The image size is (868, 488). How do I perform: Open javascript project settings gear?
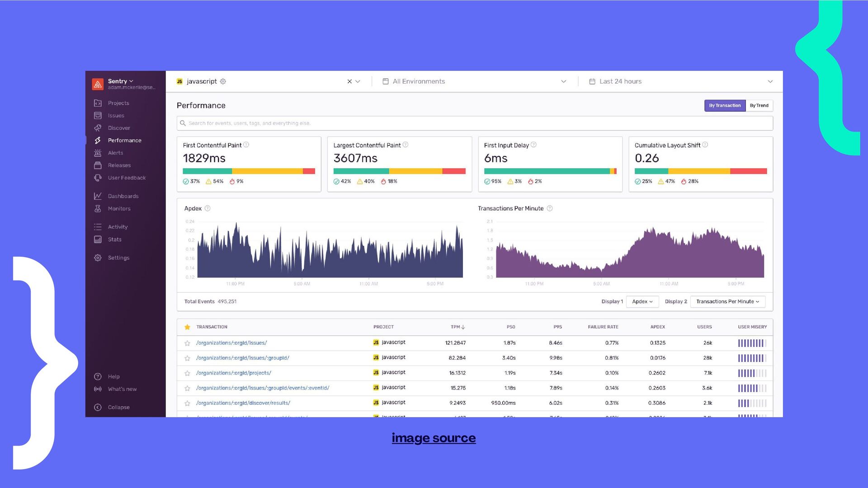223,81
